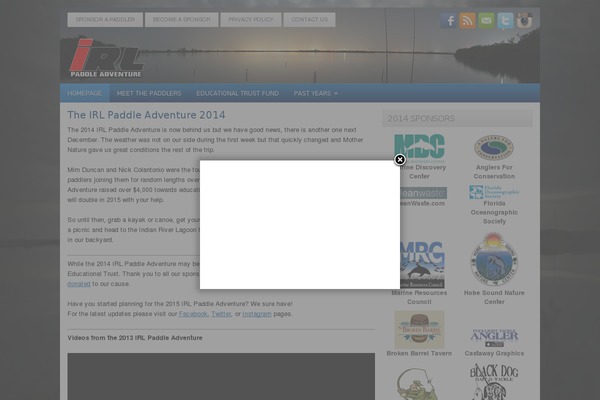Open the Instagram text link
The width and height of the screenshot is (600, 400).
coord(257,313)
